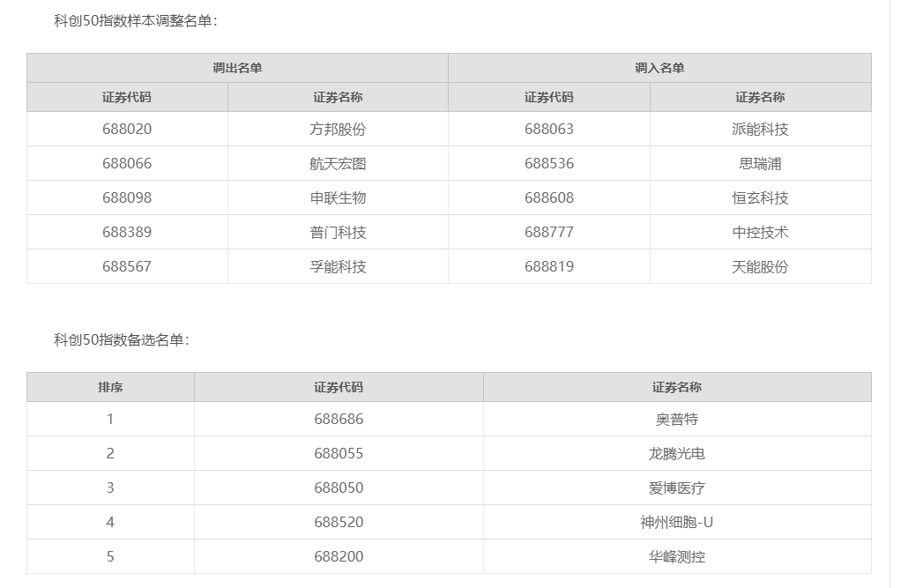The width and height of the screenshot is (901, 588).
Task: Select code 688608 cell
Action: click(548, 197)
